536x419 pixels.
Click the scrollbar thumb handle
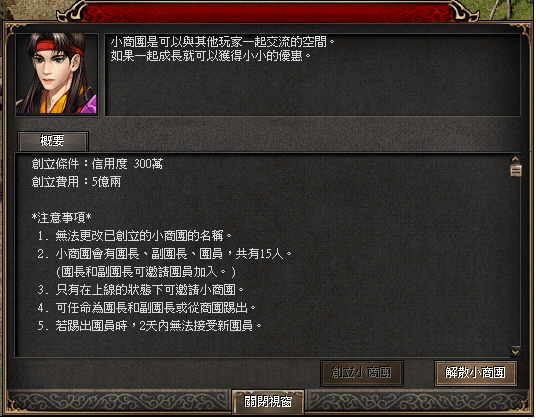tap(516, 170)
